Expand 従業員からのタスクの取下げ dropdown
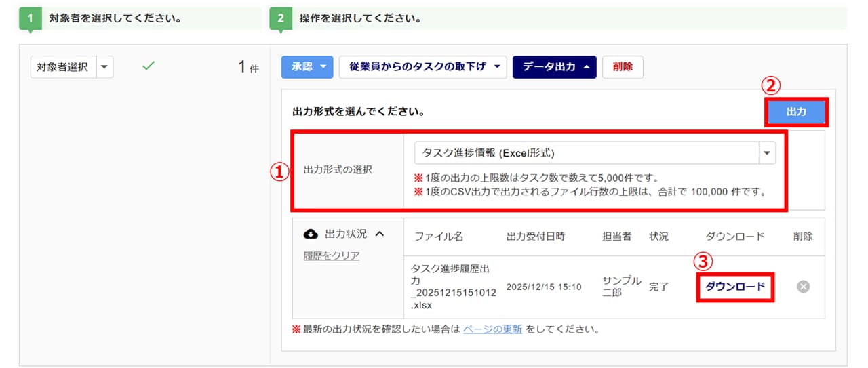 422,67
